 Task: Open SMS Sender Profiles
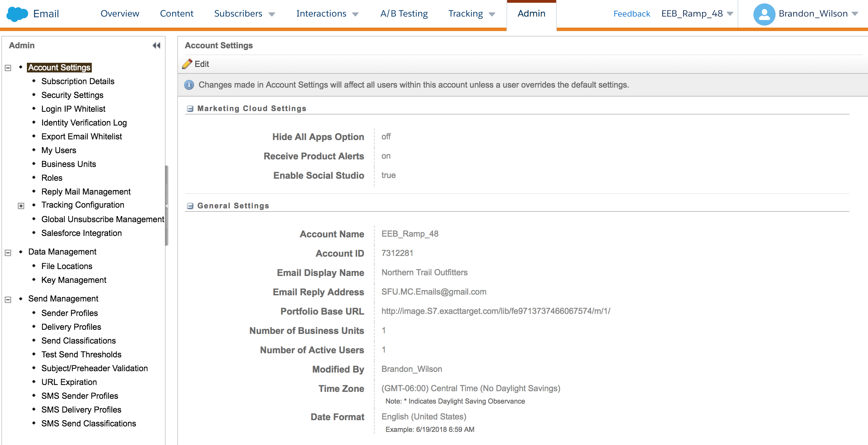click(x=79, y=396)
